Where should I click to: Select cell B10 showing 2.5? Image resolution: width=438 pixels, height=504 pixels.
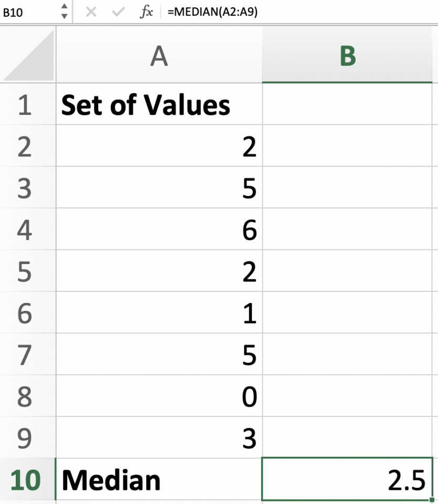point(347,480)
